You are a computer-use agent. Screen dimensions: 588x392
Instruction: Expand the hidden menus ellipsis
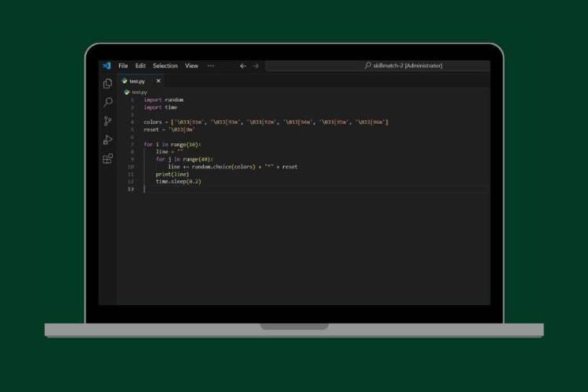pyautogui.click(x=211, y=66)
